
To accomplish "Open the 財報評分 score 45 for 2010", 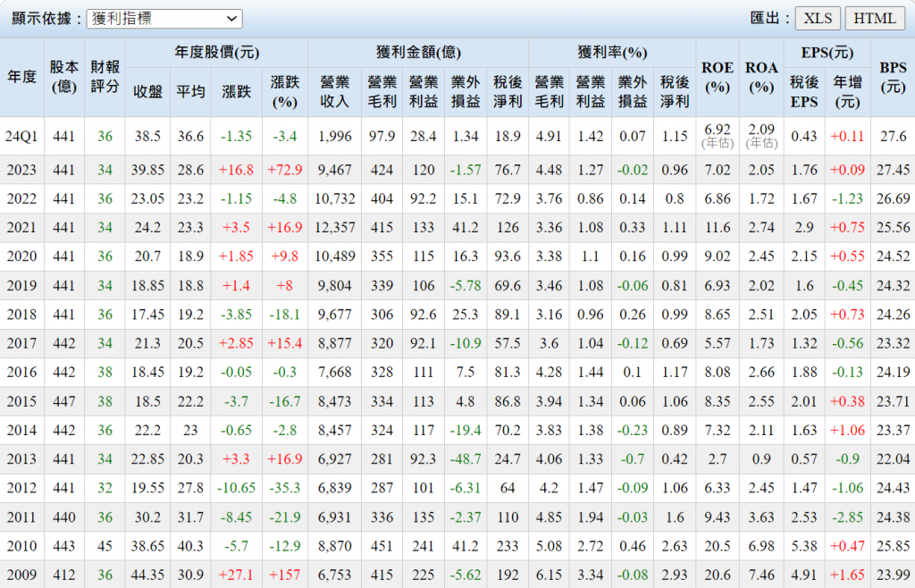I will (x=105, y=544).
